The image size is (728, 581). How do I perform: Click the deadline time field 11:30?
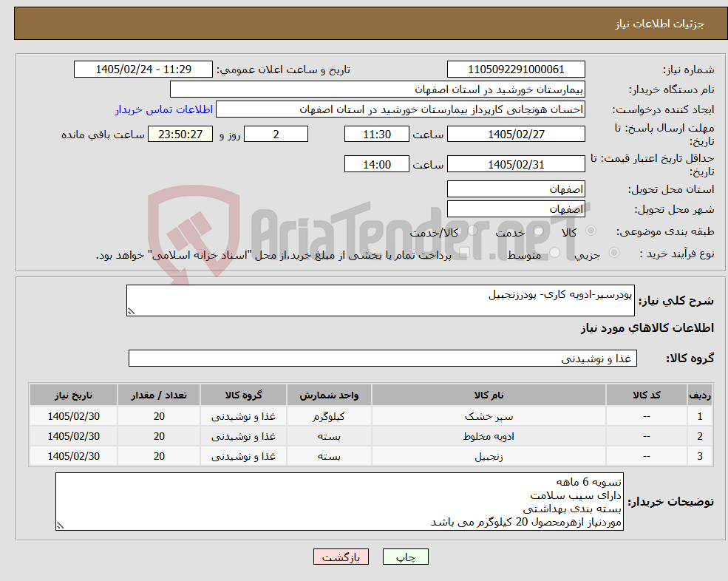[x=376, y=135]
